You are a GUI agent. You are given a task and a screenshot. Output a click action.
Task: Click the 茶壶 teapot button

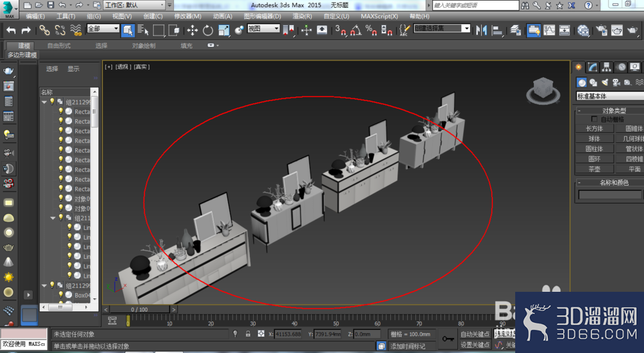tap(594, 169)
